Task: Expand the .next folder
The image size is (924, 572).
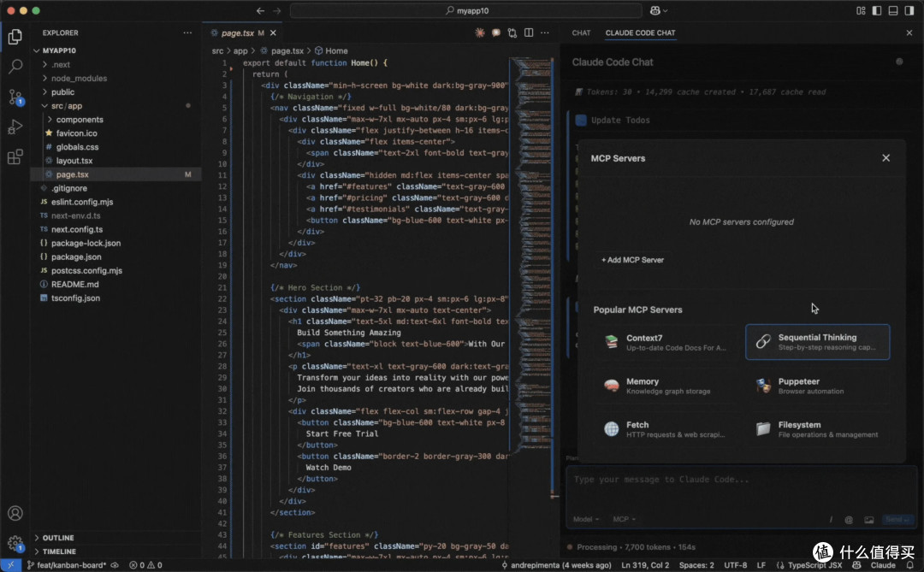Action: point(115,65)
